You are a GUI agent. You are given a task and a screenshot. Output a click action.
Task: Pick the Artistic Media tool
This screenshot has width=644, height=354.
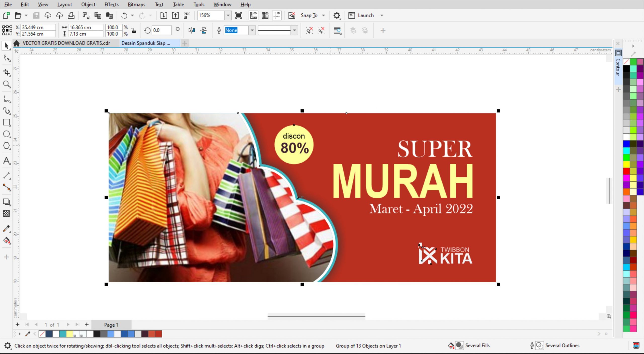[x=7, y=111]
